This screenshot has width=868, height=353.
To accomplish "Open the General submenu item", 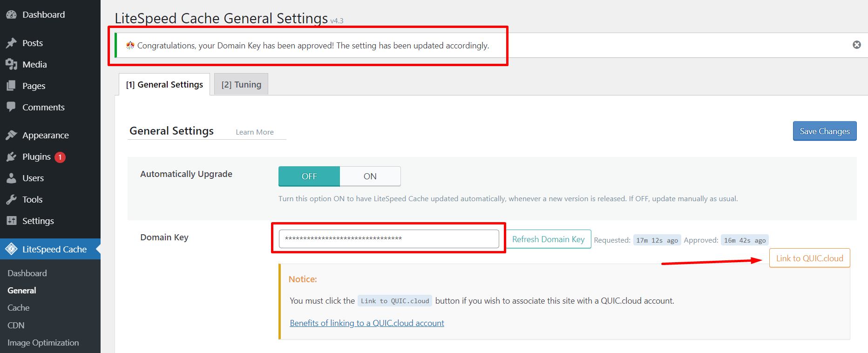I will [22, 290].
